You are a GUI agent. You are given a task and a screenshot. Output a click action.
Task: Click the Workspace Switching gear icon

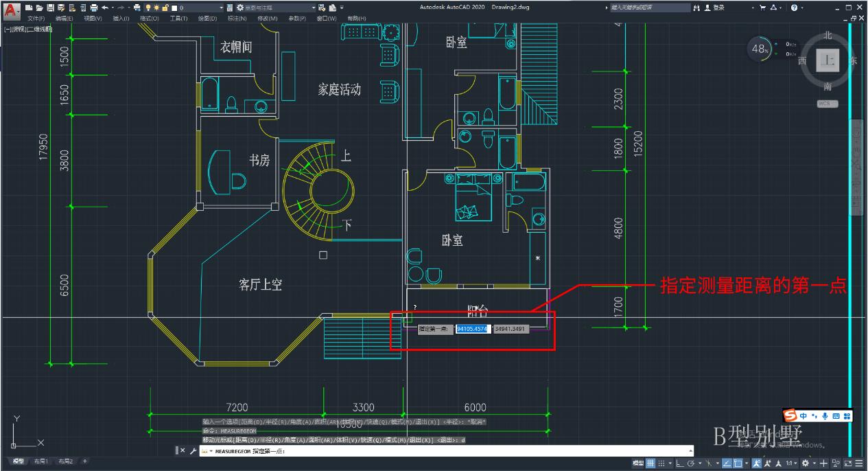805,463
